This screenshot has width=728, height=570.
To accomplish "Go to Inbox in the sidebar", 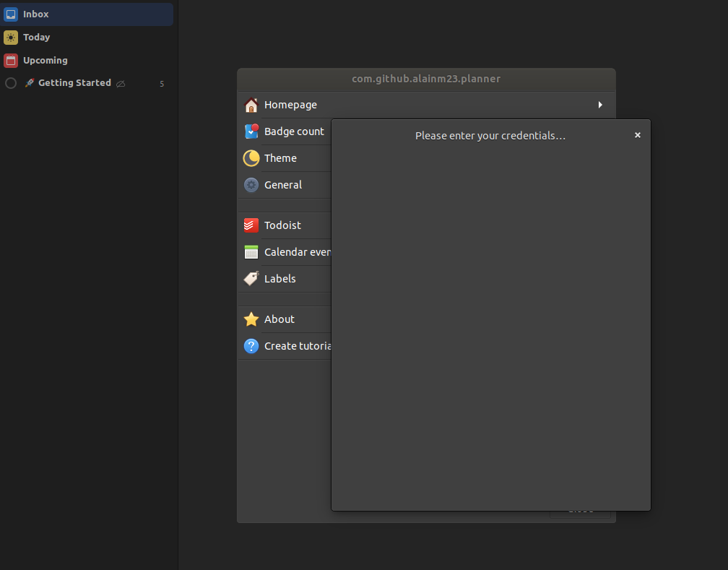I will click(x=87, y=14).
